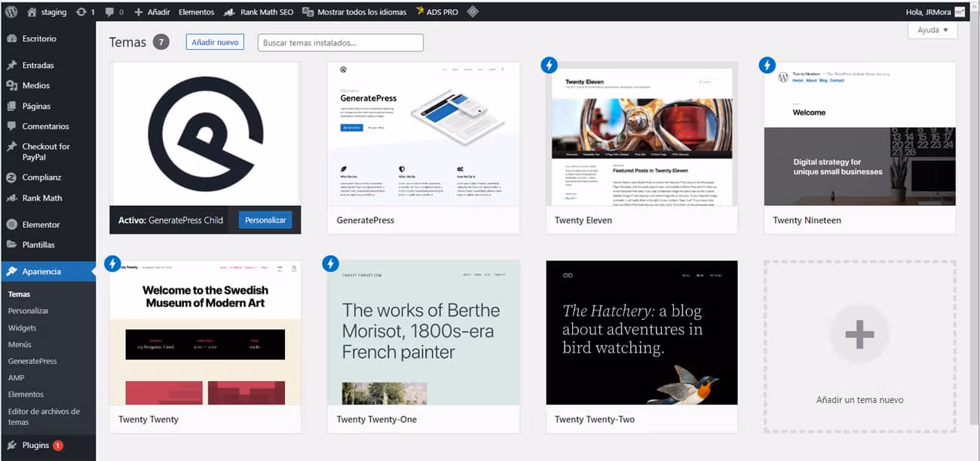Viewport: 980px width, 461px height.
Task: Click the Escritorio dashboard icon
Action: pos(11,38)
